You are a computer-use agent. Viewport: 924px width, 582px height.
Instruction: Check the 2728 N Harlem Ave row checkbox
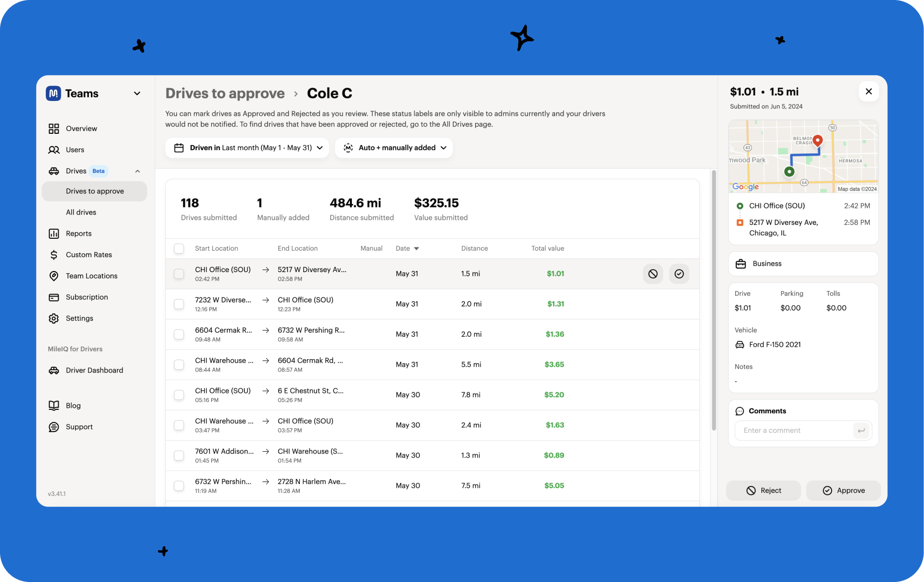pos(179,486)
